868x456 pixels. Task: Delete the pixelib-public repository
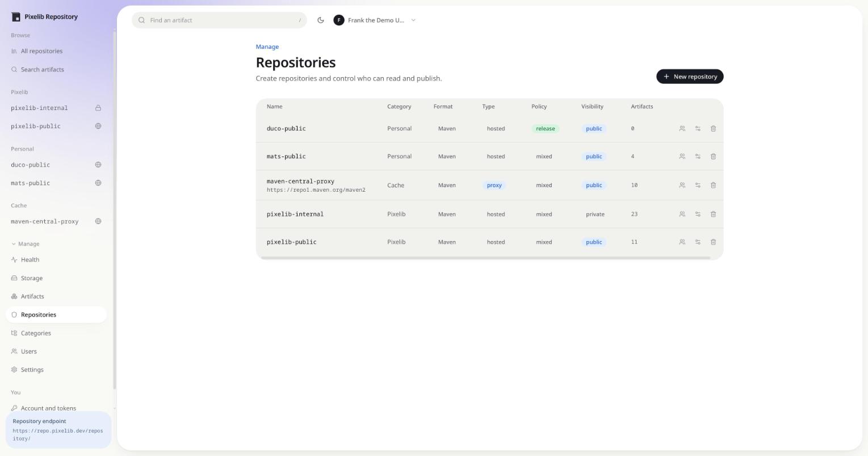coord(713,242)
